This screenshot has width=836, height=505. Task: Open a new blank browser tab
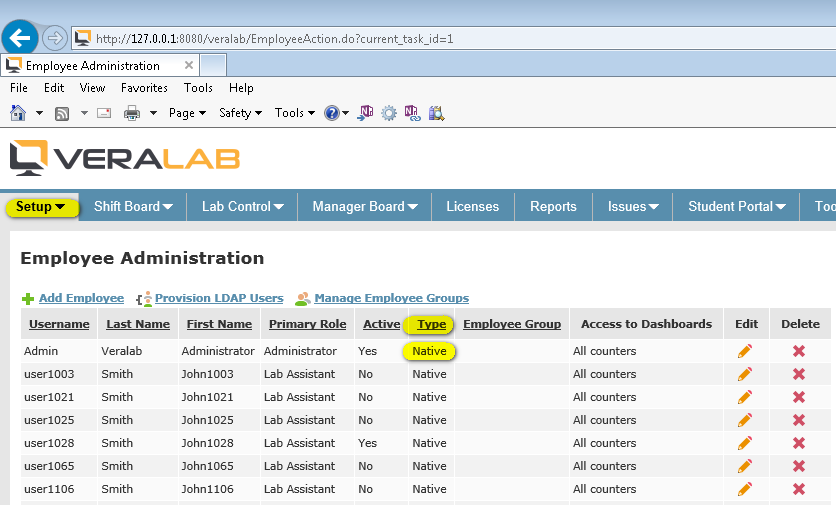pos(213,66)
